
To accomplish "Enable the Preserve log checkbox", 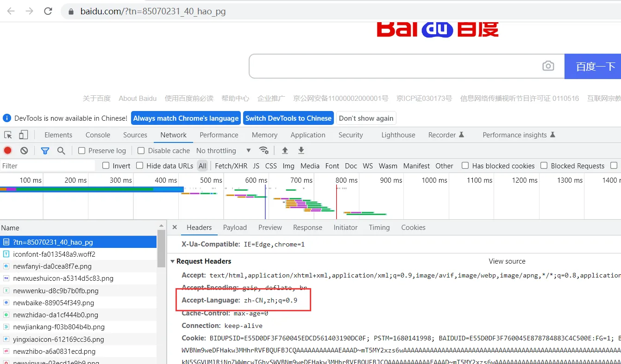I will pyautogui.click(x=82, y=151).
